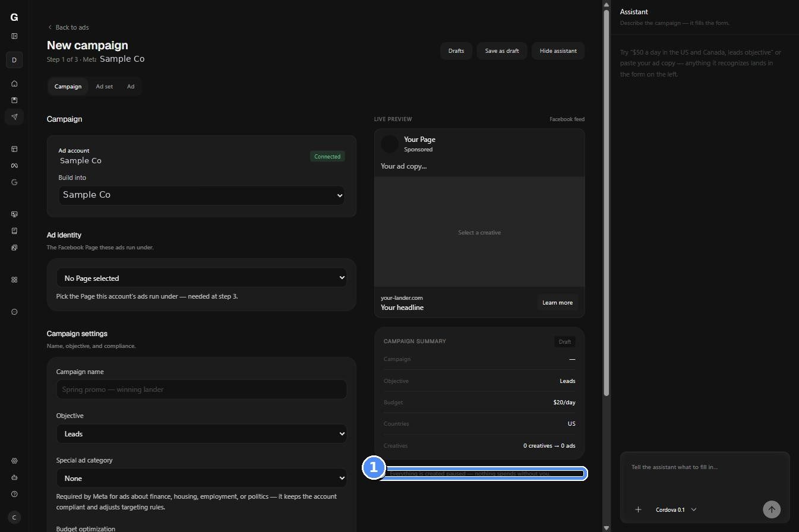Click the 'Select a creative' preview placeholder

pyautogui.click(x=479, y=233)
